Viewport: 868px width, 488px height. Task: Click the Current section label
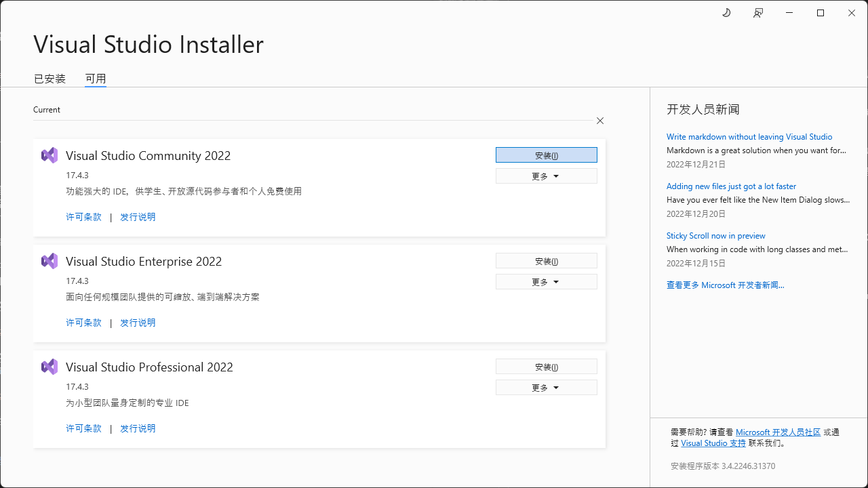point(47,110)
